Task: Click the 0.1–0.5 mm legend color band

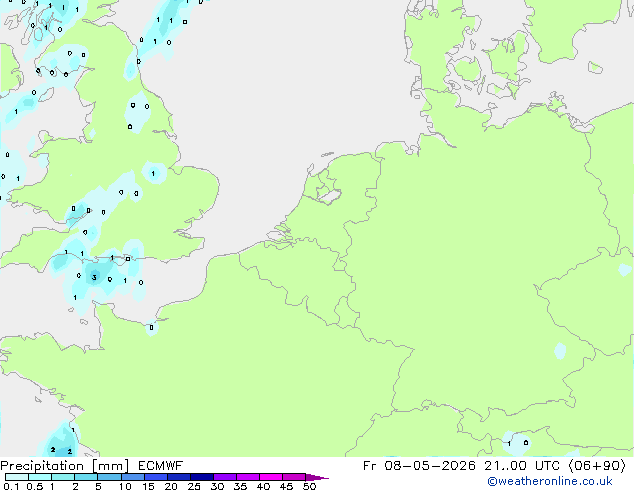Action: [17, 477]
